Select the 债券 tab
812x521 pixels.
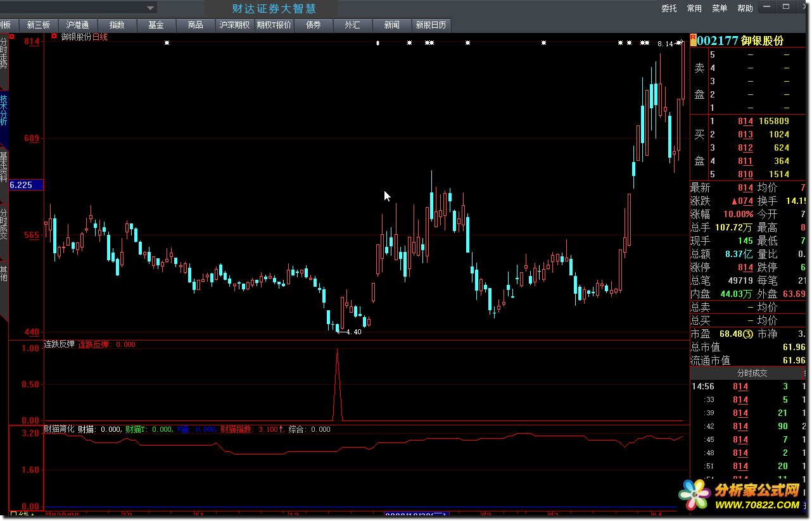pos(313,25)
